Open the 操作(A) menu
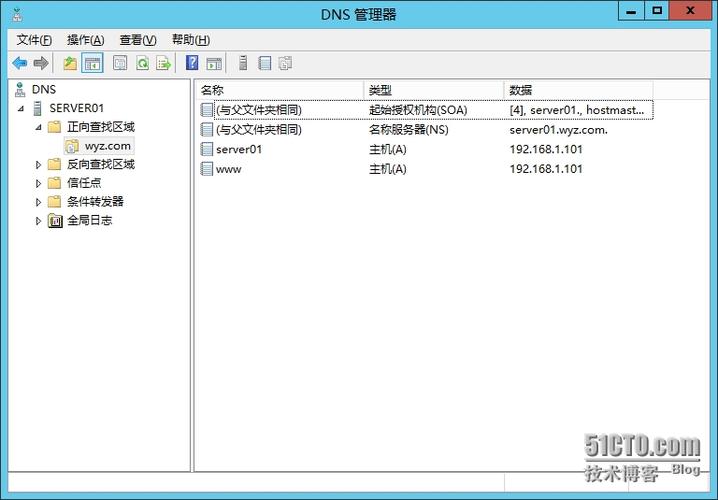Image resolution: width=718 pixels, height=500 pixels. pyautogui.click(x=86, y=40)
